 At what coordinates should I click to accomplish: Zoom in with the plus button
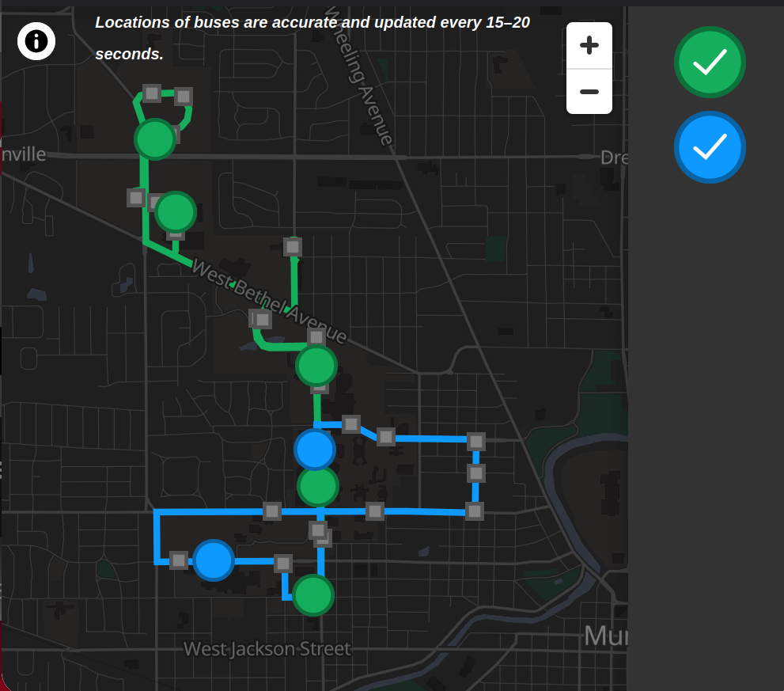(589, 46)
